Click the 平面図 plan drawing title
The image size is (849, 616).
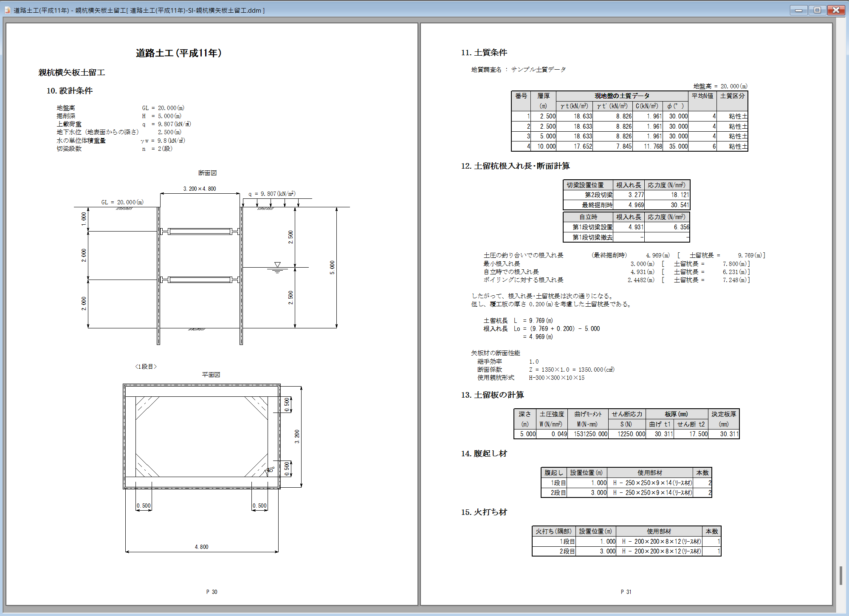(x=211, y=375)
